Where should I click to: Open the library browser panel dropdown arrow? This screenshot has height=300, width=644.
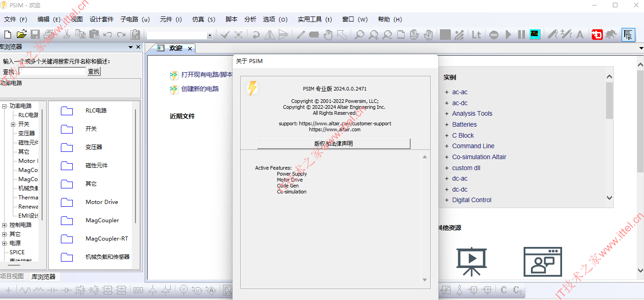point(130,47)
